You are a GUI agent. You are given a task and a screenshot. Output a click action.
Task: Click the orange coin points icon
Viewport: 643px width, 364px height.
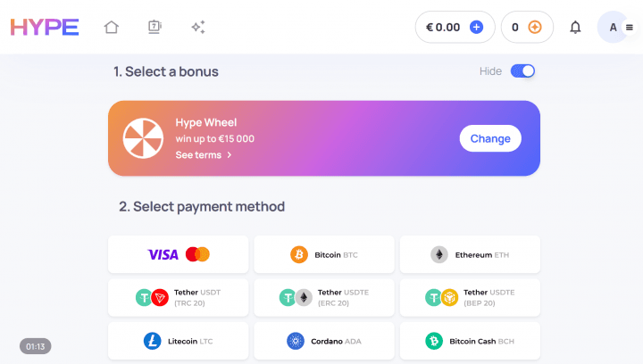pos(535,28)
